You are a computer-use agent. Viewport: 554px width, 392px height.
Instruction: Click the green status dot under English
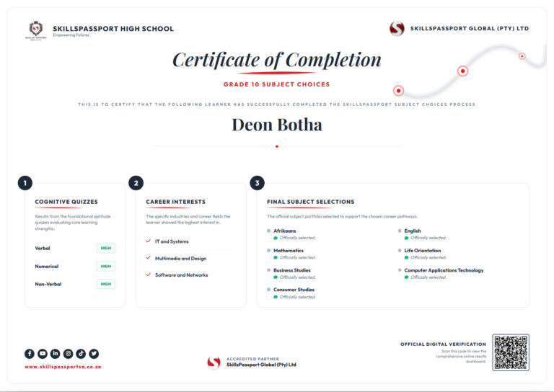tap(406, 239)
